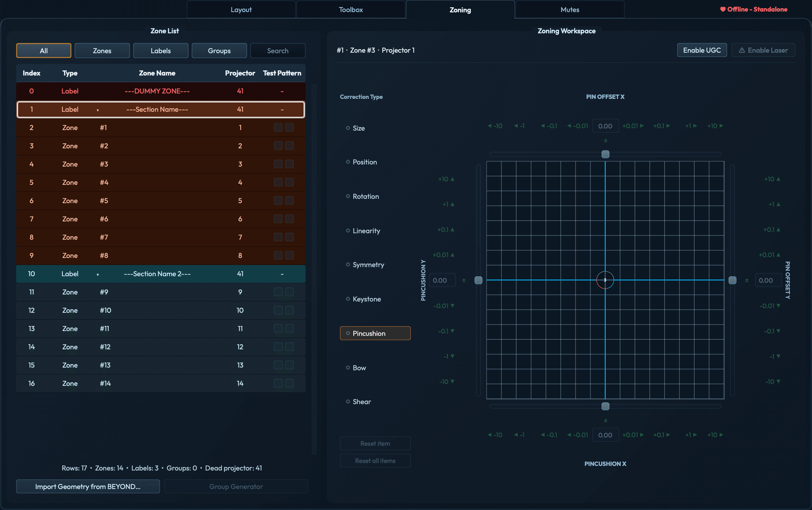Click the heart icon beside Offline - Standalone
Image resolution: width=812 pixels, height=510 pixels.
tap(723, 9)
